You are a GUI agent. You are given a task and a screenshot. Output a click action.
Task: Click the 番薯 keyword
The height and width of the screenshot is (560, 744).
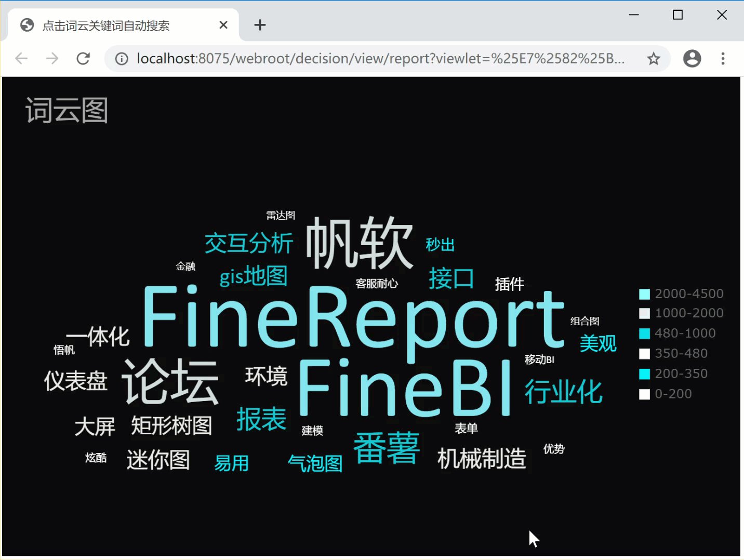[x=387, y=447]
